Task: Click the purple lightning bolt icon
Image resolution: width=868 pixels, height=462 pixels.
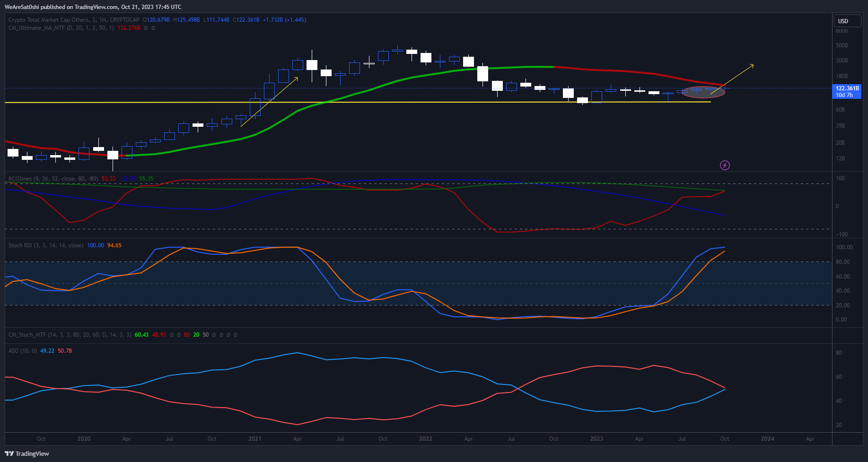Action: tap(725, 165)
